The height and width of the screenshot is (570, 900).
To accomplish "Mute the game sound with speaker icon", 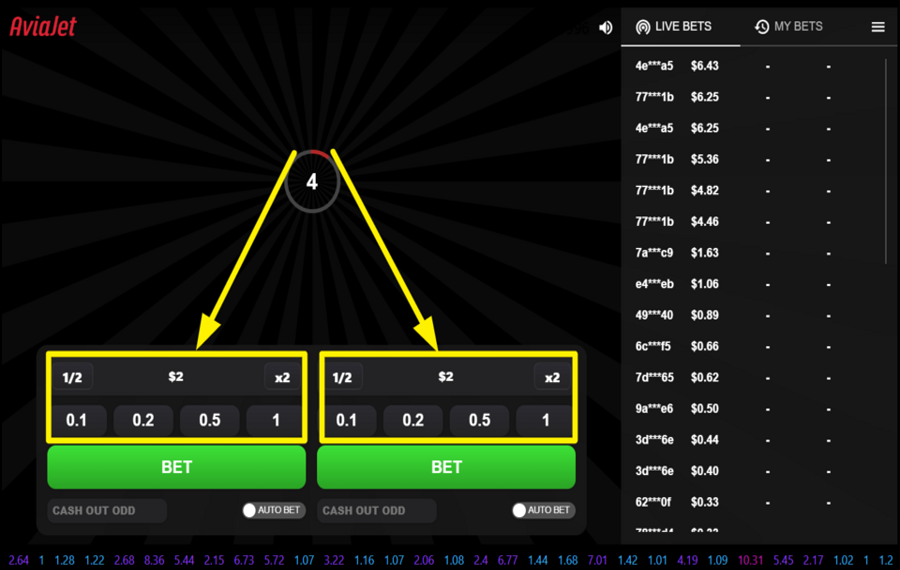I will pos(605,28).
